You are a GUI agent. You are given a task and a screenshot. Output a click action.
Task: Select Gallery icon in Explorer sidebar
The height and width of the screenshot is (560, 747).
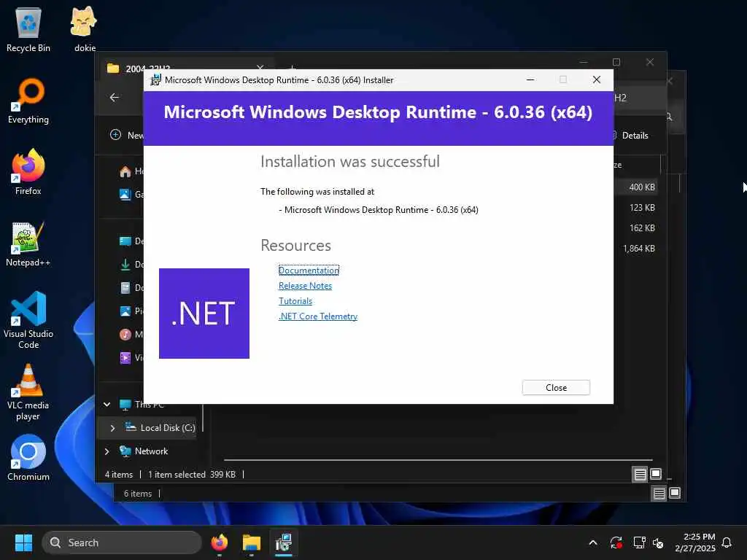[x=125, y=194]
